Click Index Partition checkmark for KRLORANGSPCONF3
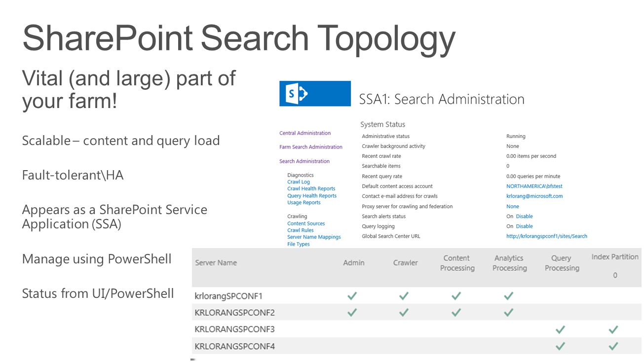The width and height of the screenshot is (644, 362). (x=613, y=329)
